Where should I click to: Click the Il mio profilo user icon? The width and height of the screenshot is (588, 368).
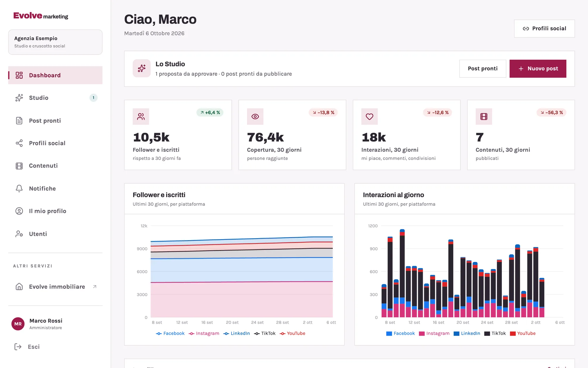(x=19, y=211)
